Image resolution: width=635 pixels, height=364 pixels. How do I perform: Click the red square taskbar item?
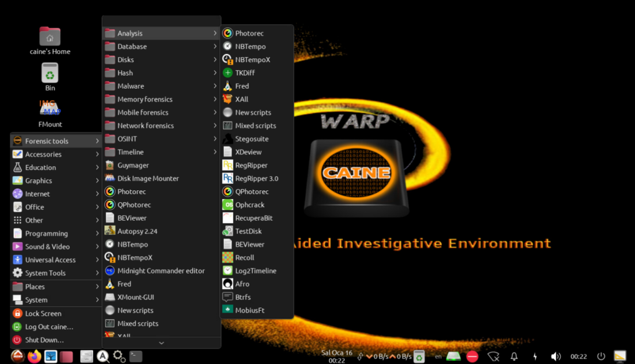pyautogui.click(x=66, y=357)
